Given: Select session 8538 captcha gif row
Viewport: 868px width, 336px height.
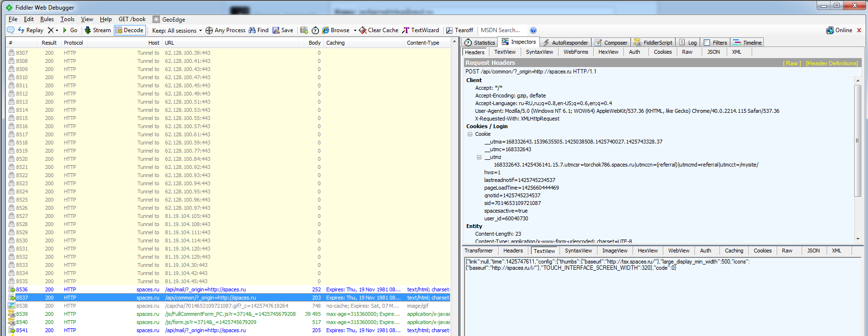Looking at the screenshot, I should click(x=226, y=306).
